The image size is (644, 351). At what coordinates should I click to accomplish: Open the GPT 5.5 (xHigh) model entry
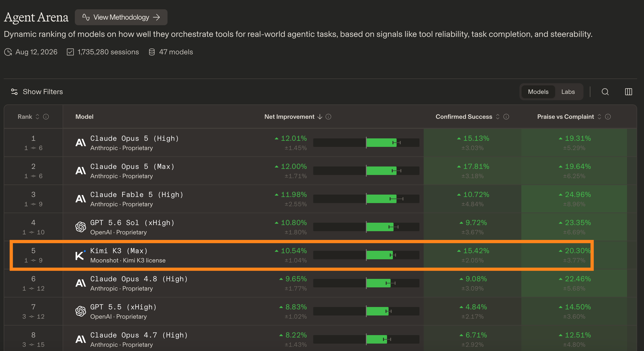pos(123,307)
